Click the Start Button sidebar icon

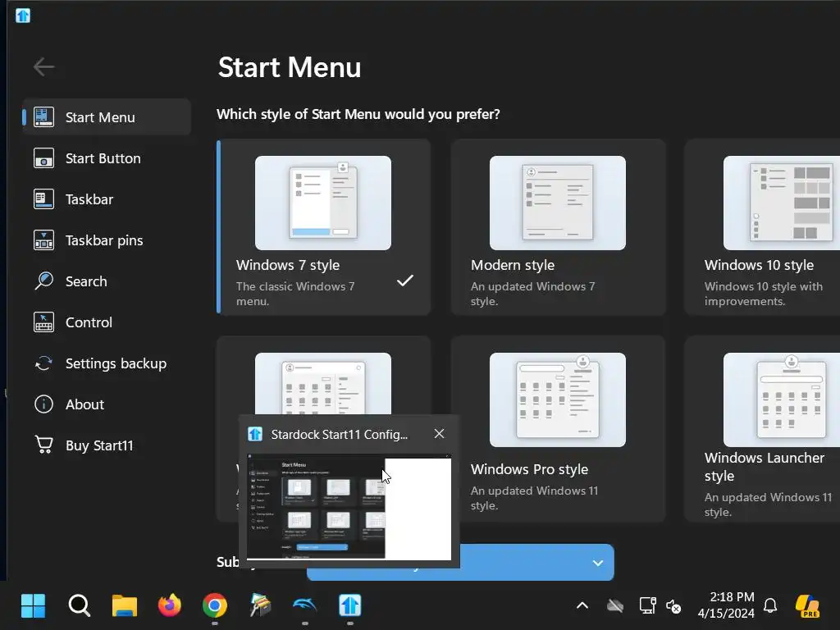(x=43, y=158)
